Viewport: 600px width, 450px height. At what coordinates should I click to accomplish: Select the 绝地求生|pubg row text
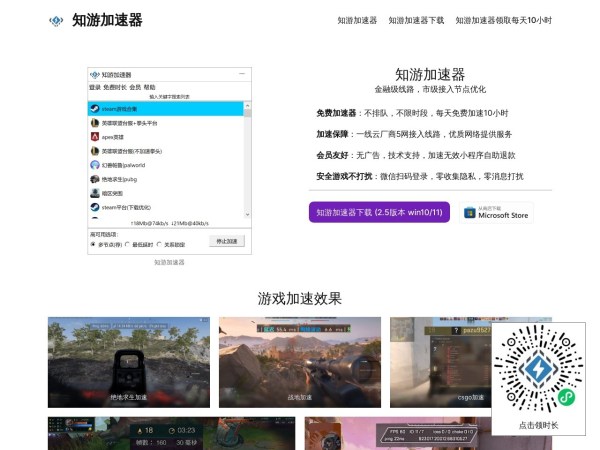(x=119, y=179)
